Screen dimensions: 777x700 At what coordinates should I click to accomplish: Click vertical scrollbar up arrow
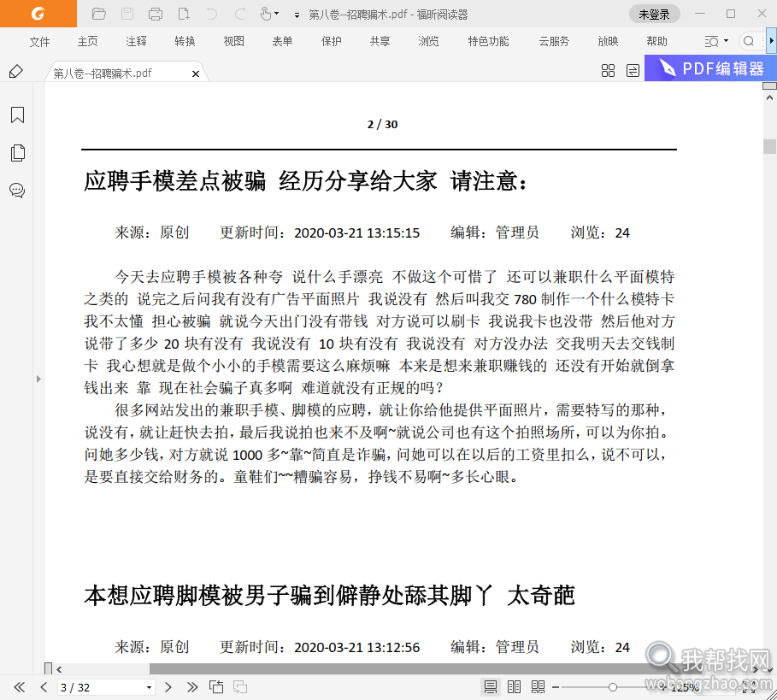[769, 98]
